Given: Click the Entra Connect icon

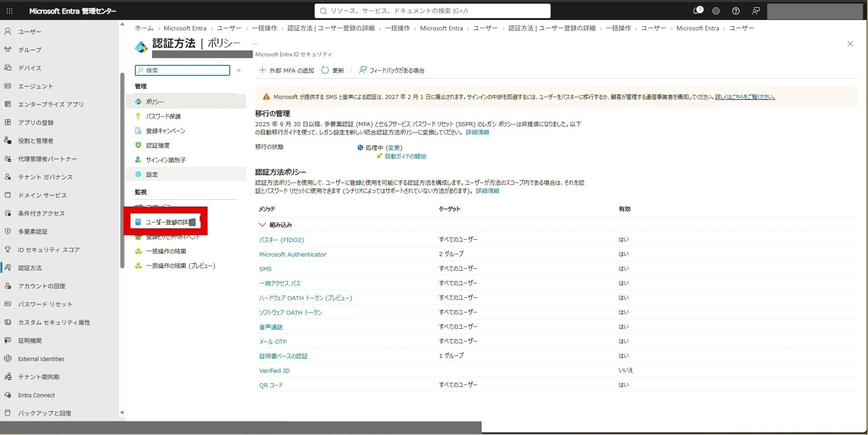Looking at the screenshot, I should pyautogui.click(x=8, y=395).
